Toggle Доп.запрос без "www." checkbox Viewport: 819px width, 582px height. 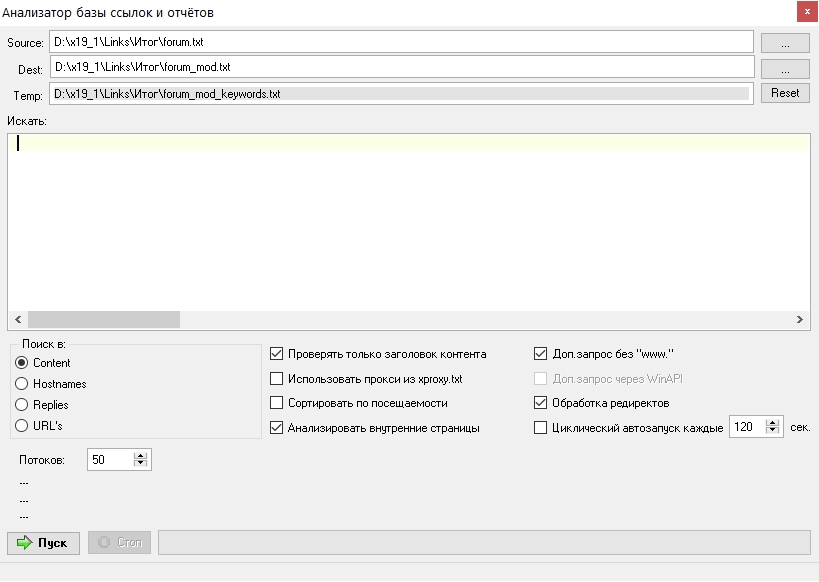click(604, 354)
